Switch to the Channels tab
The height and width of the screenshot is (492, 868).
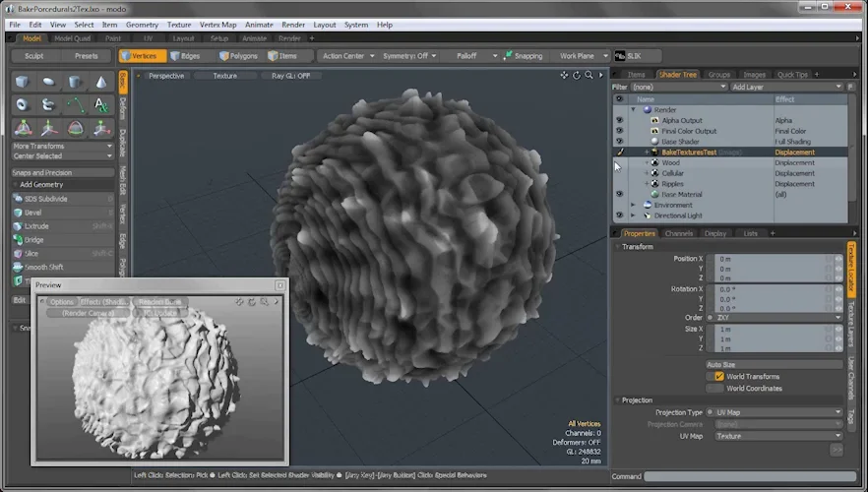pos(679,233)
